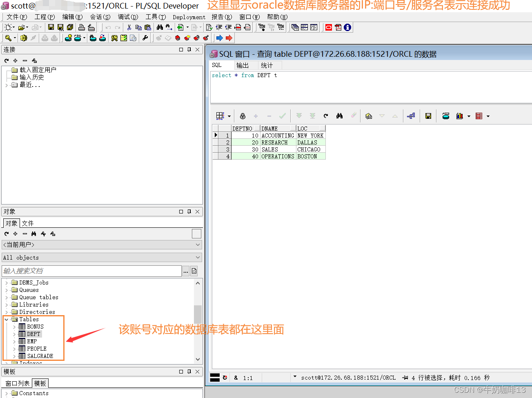The width and height of the screenshot is (532, 398).
Task: Switch to the 窗口列表 tab
Action: [x=17, y=383]
